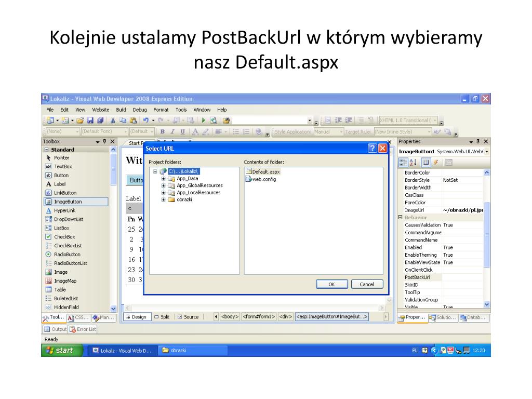Open the File menu
Viewport: 532px width, 399px height.
pyautogui.click(x=50, y=110)
